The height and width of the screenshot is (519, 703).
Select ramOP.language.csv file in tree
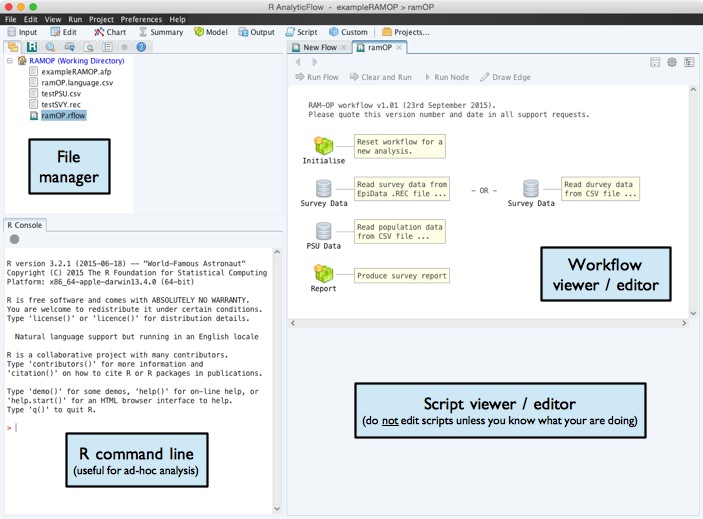pos(77,82)
